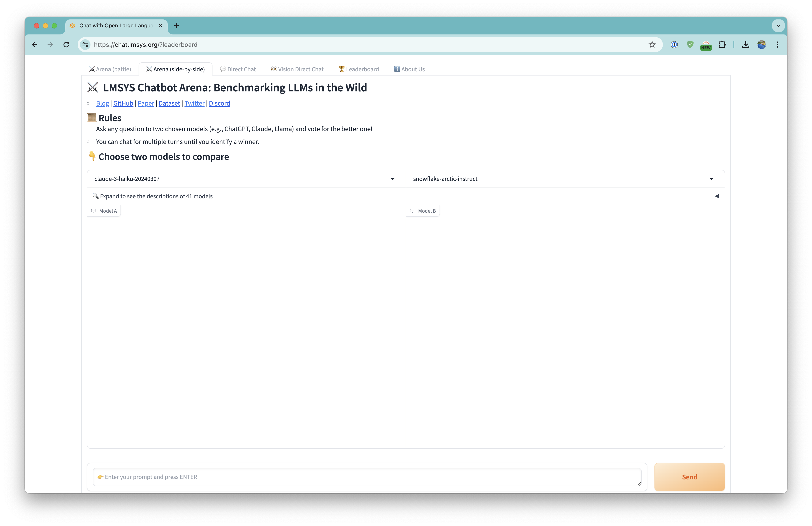This screenshot has height=526, width=812.
Task: Open the Discord link
Action: point(219,103)
